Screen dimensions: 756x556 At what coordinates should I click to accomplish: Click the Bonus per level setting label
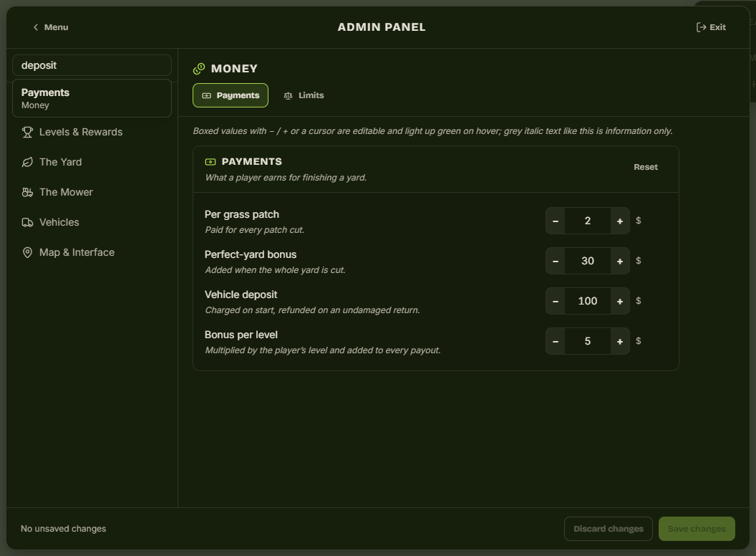coord(241,335)
